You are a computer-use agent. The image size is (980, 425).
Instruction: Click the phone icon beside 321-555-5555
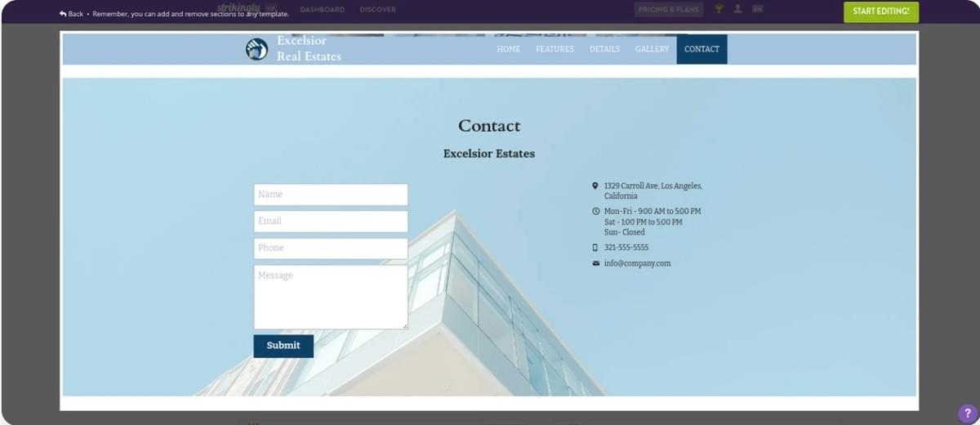point(595,248)
